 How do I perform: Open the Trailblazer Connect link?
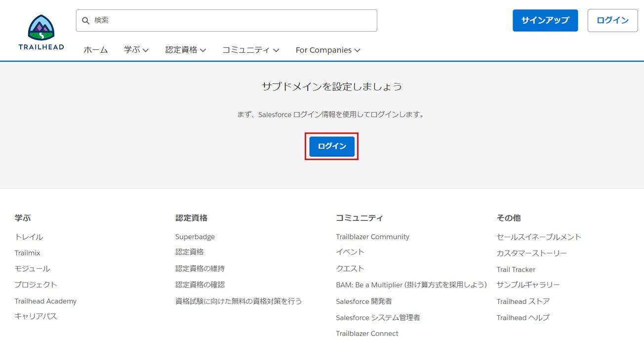coord(367,334)
